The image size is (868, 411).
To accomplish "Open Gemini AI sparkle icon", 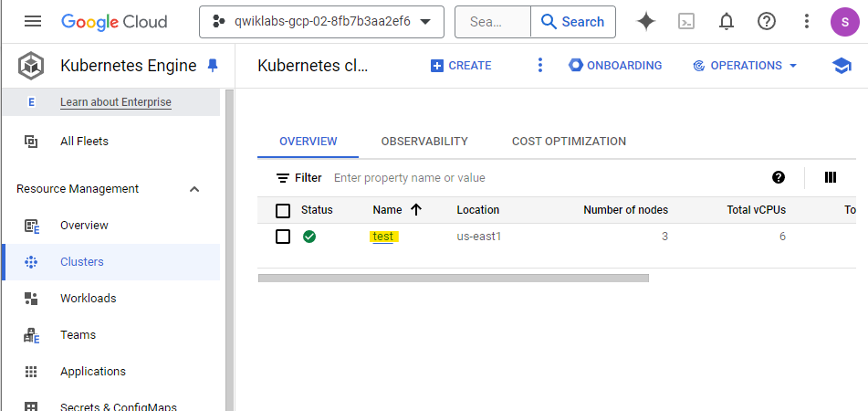I will click(x=646, y=22).
